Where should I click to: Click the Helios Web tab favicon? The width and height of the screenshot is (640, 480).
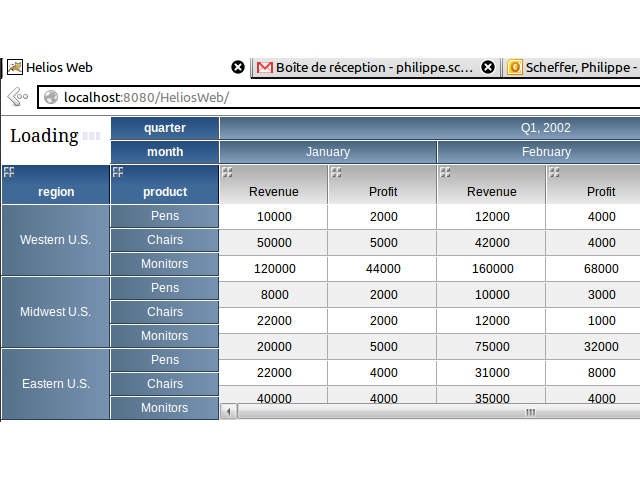pos(15,68)
